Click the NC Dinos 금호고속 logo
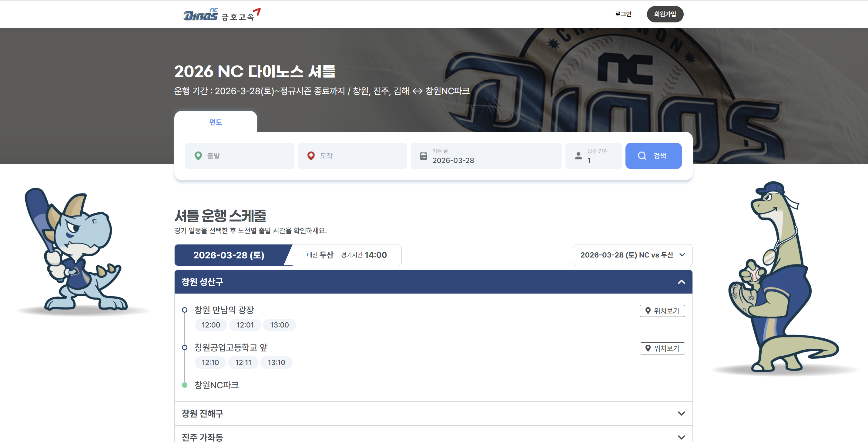The image size is (868, 442). tap(222, 15)
